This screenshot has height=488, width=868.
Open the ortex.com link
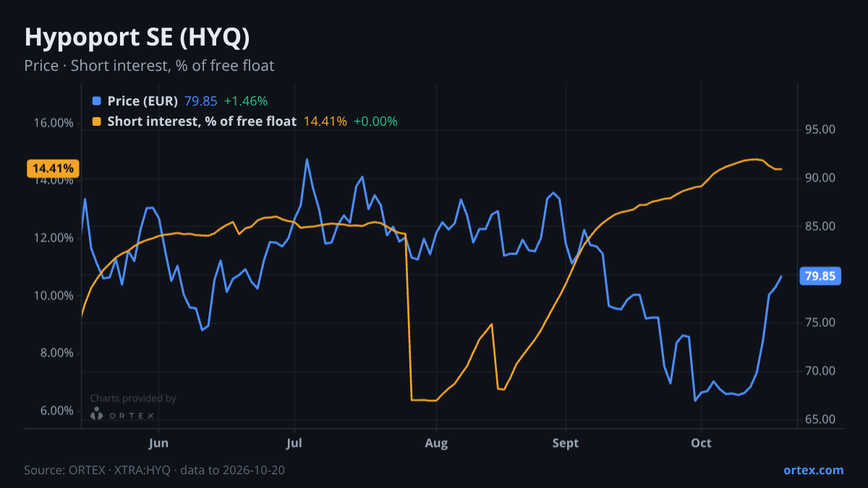813,470
